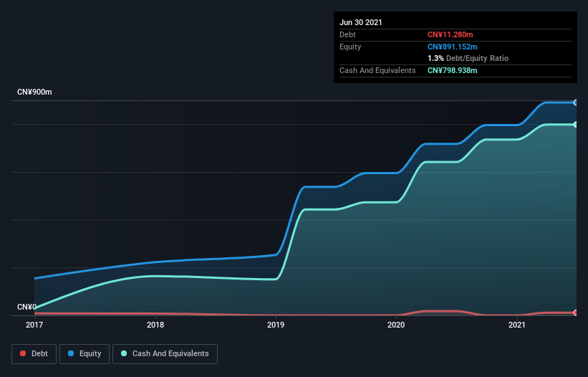
Task: Click the CN¥900m axis label
Action: tap(34, 92)
